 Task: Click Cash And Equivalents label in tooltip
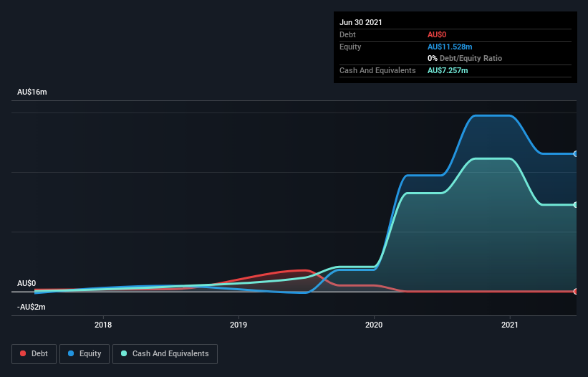tap(377, 70)
